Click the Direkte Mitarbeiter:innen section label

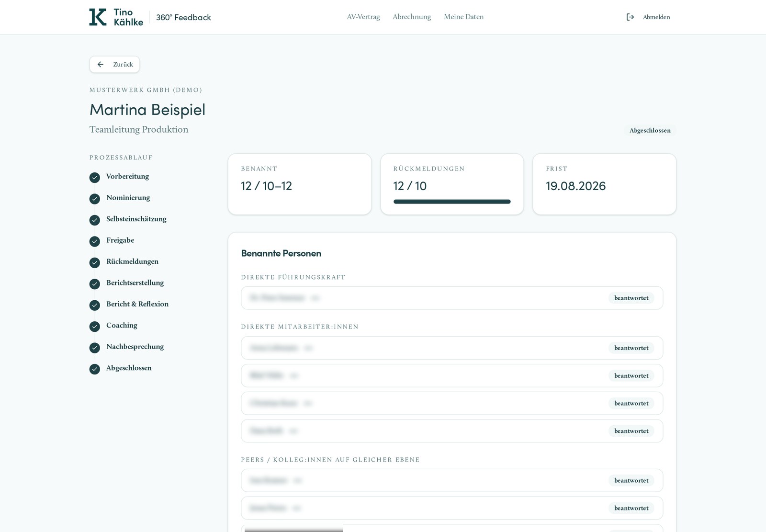pos(300,327)
